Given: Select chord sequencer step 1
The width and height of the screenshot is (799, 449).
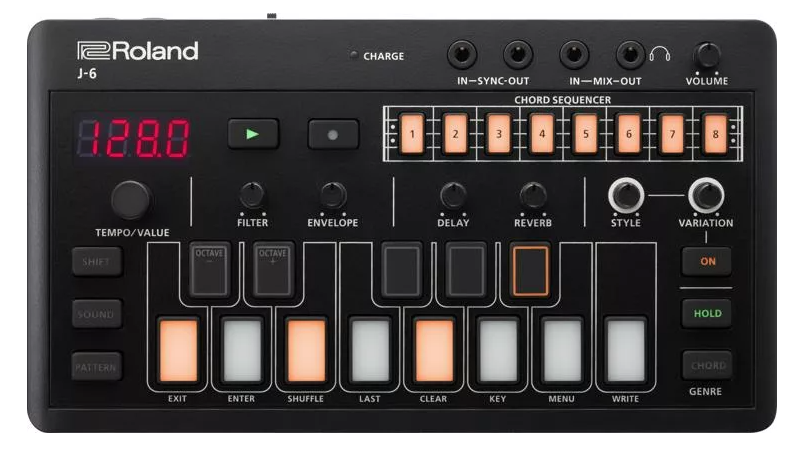Looking at the screenshot, I should point(411,133).
